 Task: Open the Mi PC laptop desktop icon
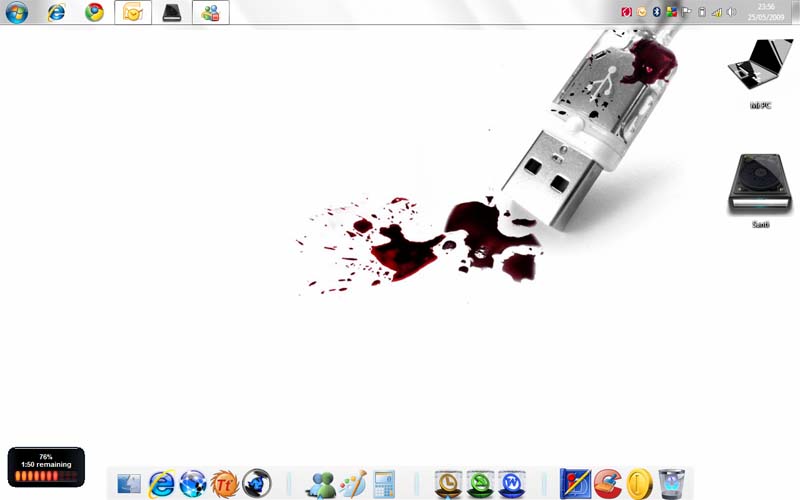click(x=760, y=73)
